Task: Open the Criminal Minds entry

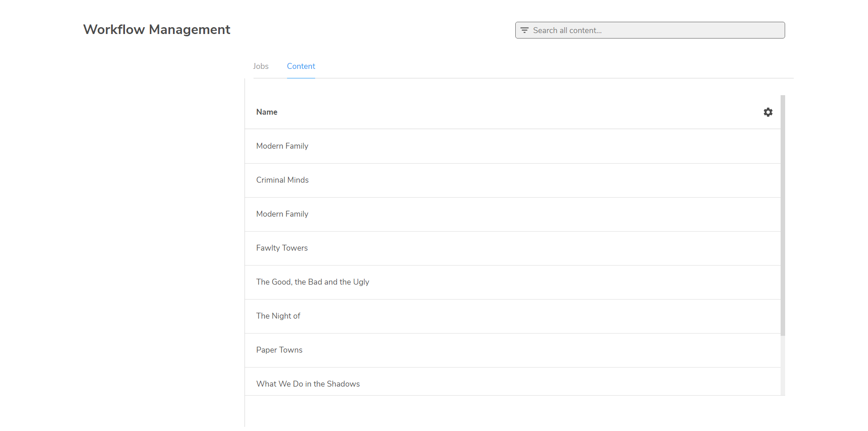Action: (x=282, y=180)
